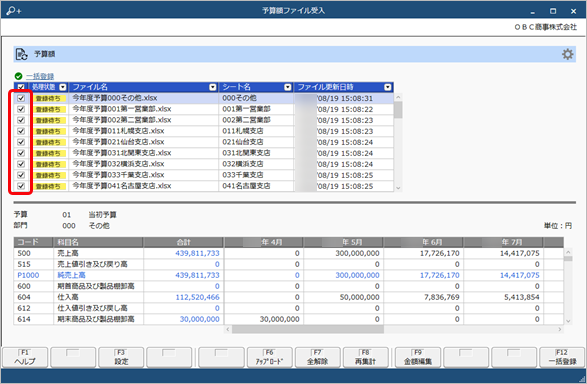This screenshot has height=384, width=587.
Task: Uncheck the 今年度予算031北関東支店.xlsx row checkbox
Action: (x=21, y=153)
